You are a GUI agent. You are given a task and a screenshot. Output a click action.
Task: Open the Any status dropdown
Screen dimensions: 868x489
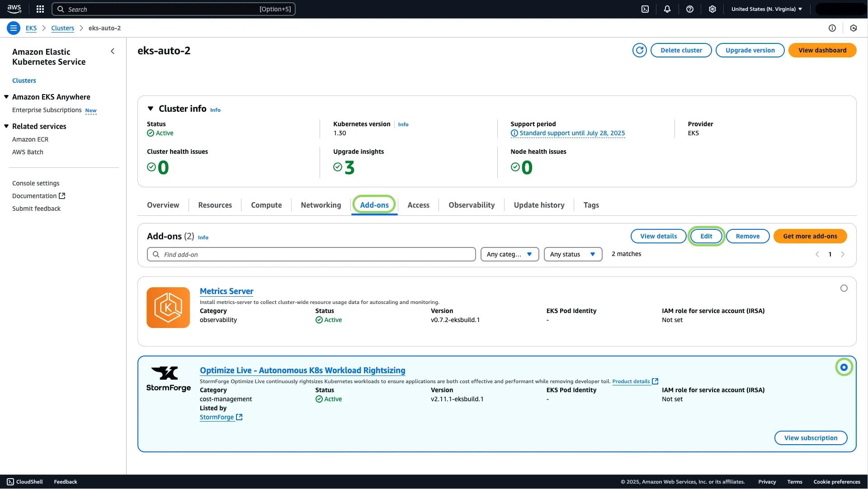[x=573, y=254]
